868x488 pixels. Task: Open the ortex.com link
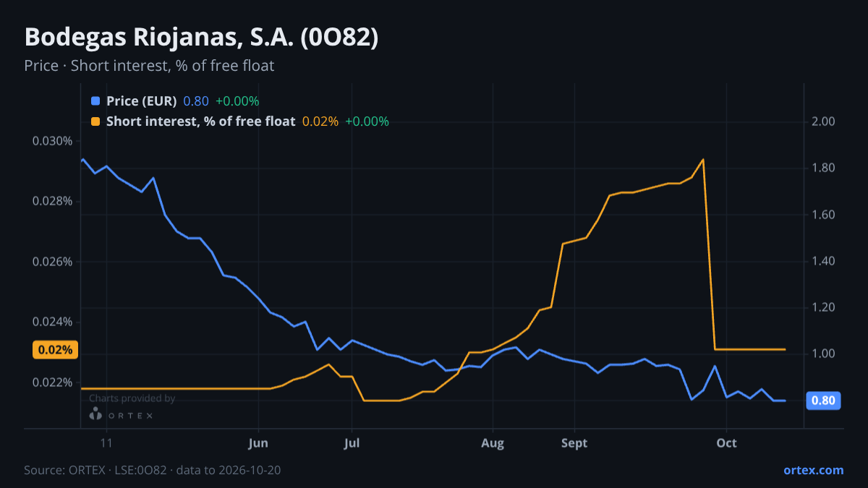(x=813, y=470)
